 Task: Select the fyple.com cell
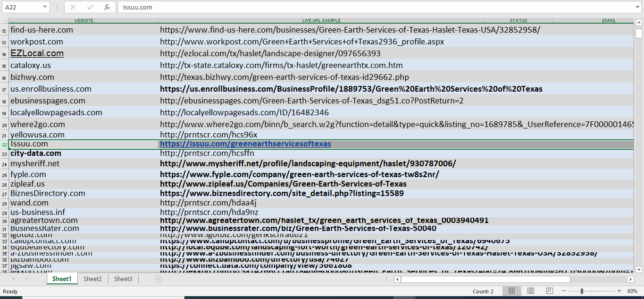[84, 174]
